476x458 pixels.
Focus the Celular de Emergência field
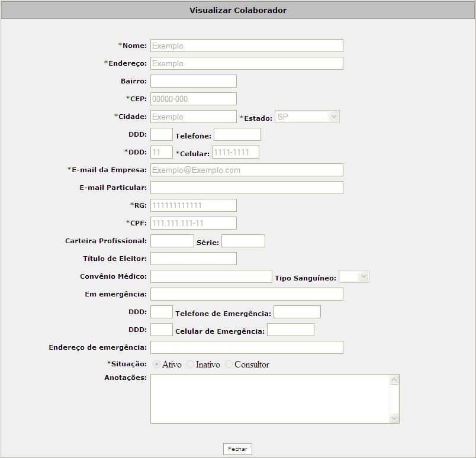click(x=291, y=330)
